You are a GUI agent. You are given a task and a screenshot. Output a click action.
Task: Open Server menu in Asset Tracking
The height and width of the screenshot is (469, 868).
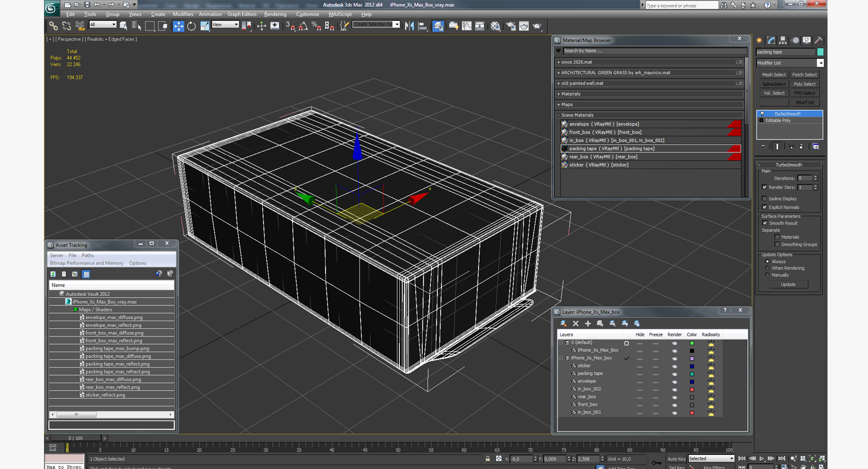click(56, 256)
